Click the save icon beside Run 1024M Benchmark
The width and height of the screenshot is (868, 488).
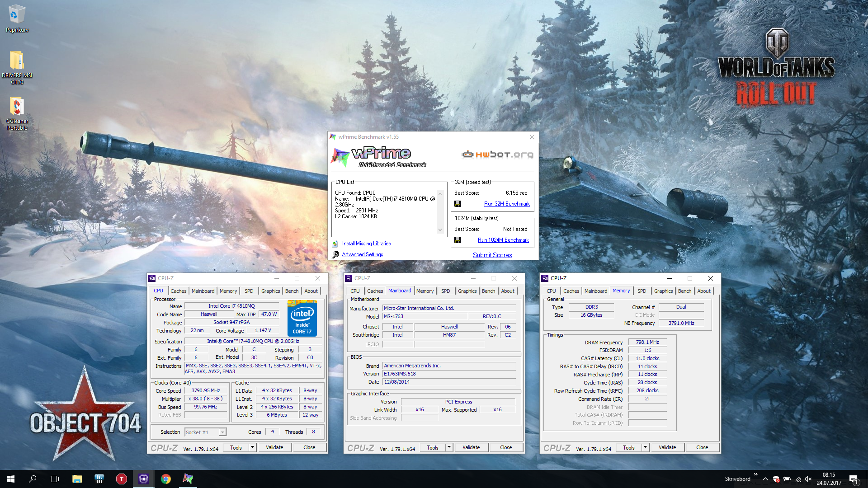(458, 240)
